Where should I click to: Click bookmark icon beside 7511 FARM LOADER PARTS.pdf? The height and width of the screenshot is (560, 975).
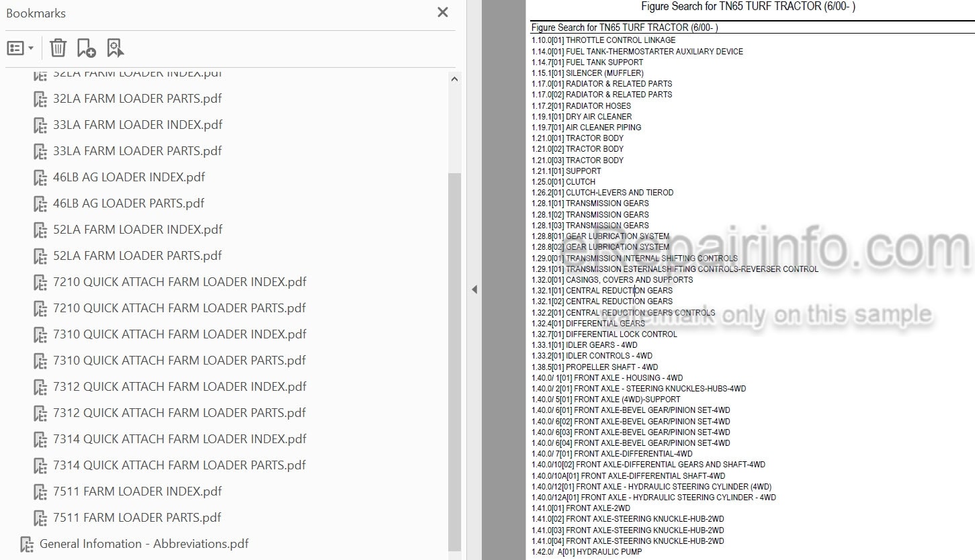pos(40,518)
